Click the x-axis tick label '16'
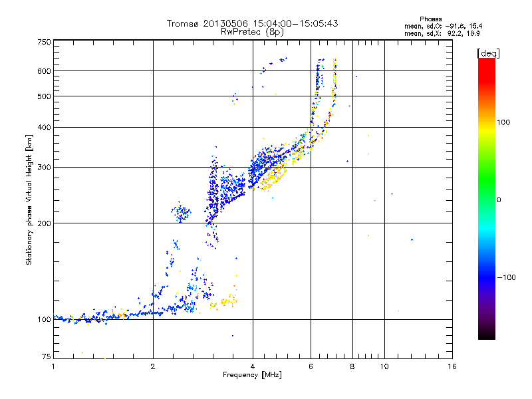The height and width of the screenshot is (399, 532). [452, 366]
